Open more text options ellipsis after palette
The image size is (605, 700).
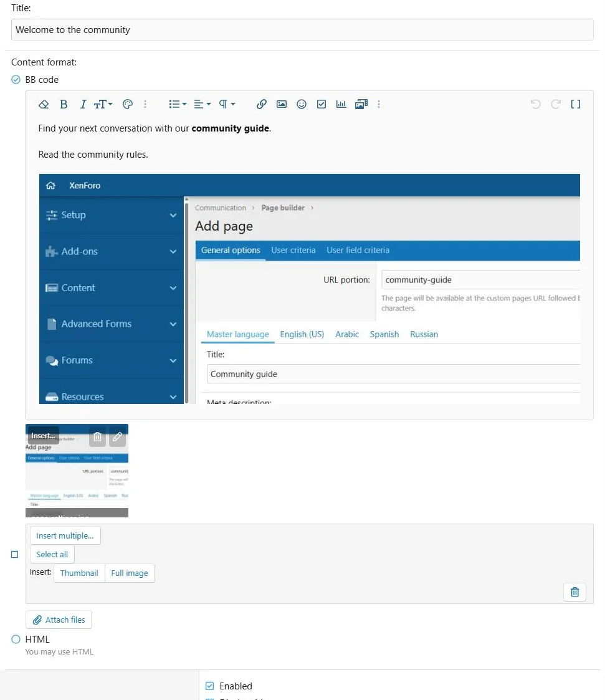coord(145,104)
